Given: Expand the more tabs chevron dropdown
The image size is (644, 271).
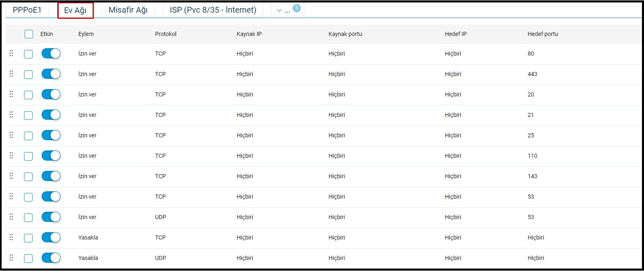Looking at the screenshot, I should [279, 11].
